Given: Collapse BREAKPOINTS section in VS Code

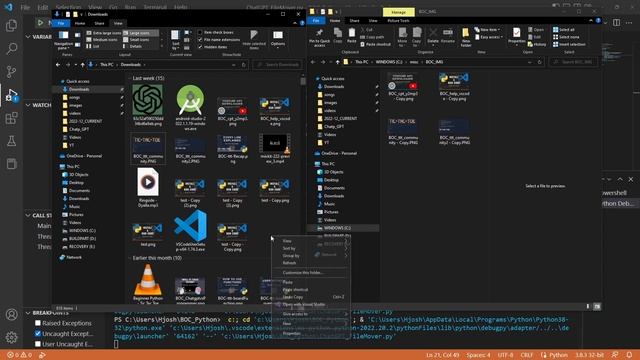Looking at the screenshot, I should pyautogui.click(x=28, y=313).
